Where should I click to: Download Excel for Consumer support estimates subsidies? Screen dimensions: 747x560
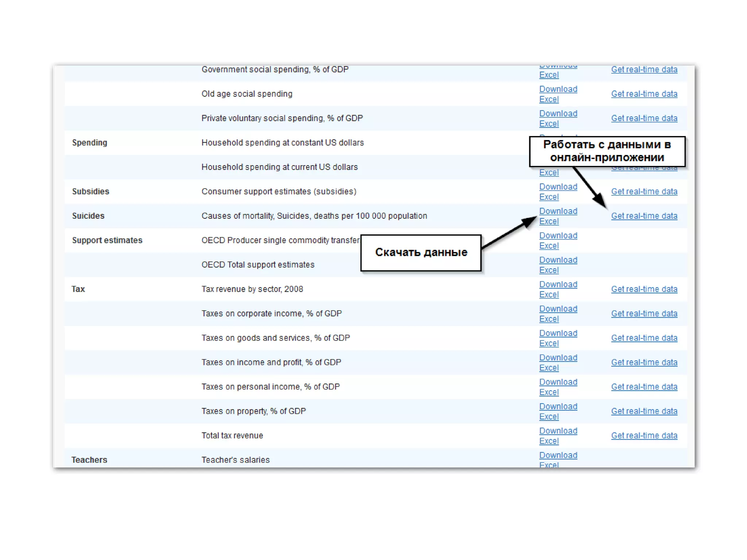coord(558,187)
